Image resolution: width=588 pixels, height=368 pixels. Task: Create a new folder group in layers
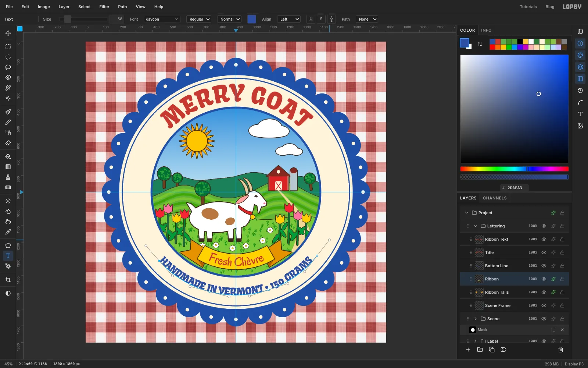(x=480, y=350)
